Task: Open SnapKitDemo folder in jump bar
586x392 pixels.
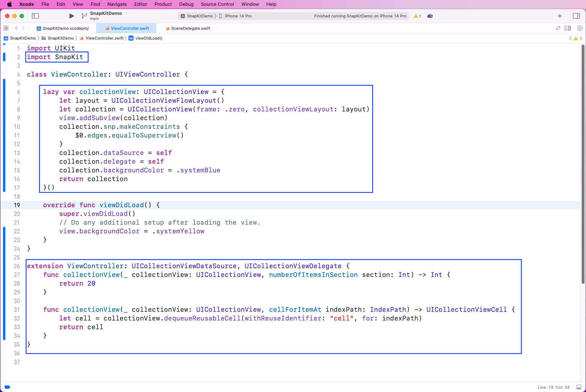Action: (x=58, y=38)
